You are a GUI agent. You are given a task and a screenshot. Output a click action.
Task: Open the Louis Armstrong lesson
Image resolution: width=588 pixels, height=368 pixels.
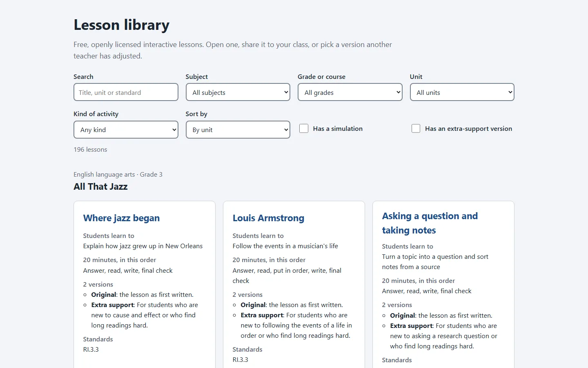268,218
